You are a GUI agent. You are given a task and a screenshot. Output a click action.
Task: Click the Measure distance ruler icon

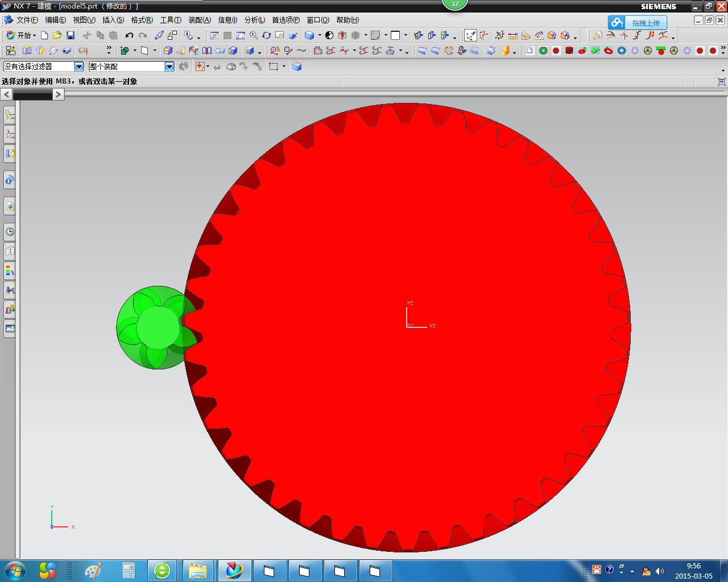tap(513, 35)
